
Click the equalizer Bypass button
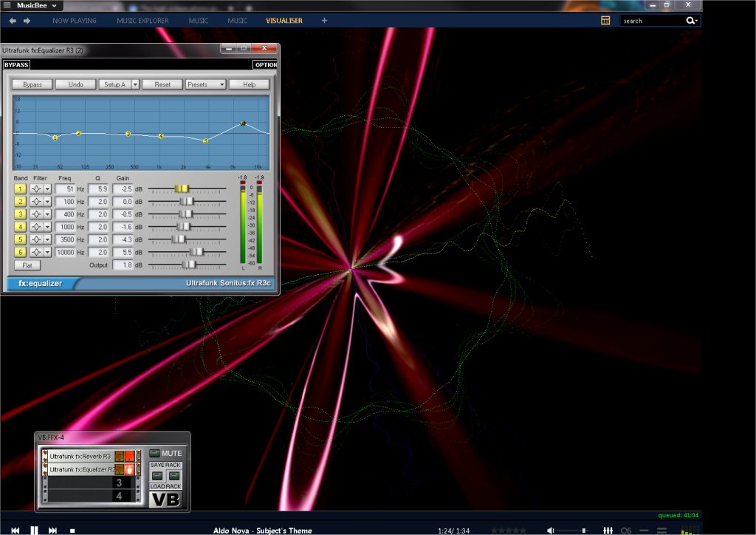[32, 84]
